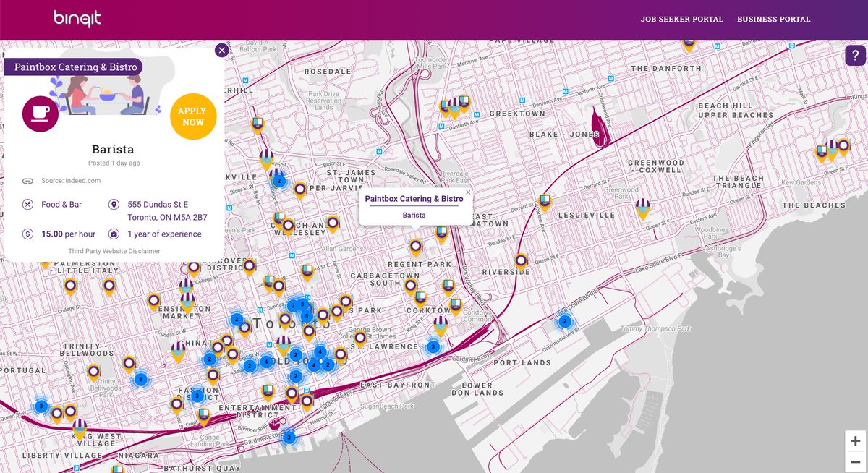Click the Paintbox Catering & Bistro card header
This screenshot has width=868, height=473.
75,67
